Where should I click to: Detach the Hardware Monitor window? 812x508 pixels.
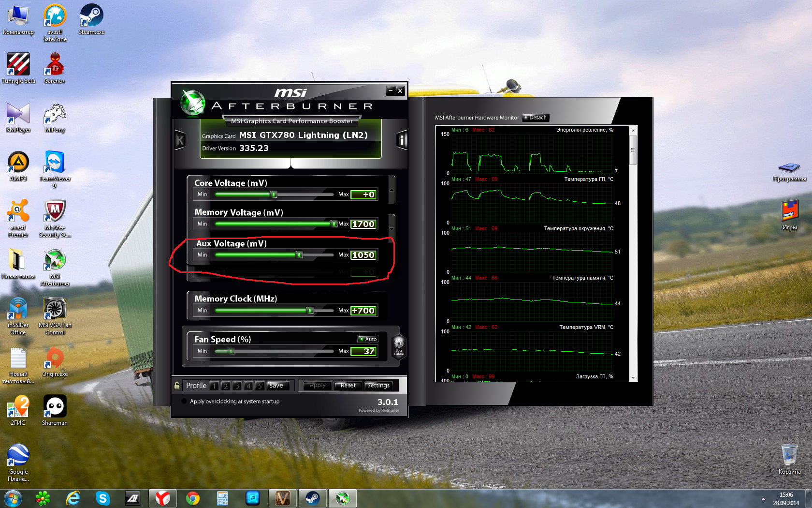point(536,118)
